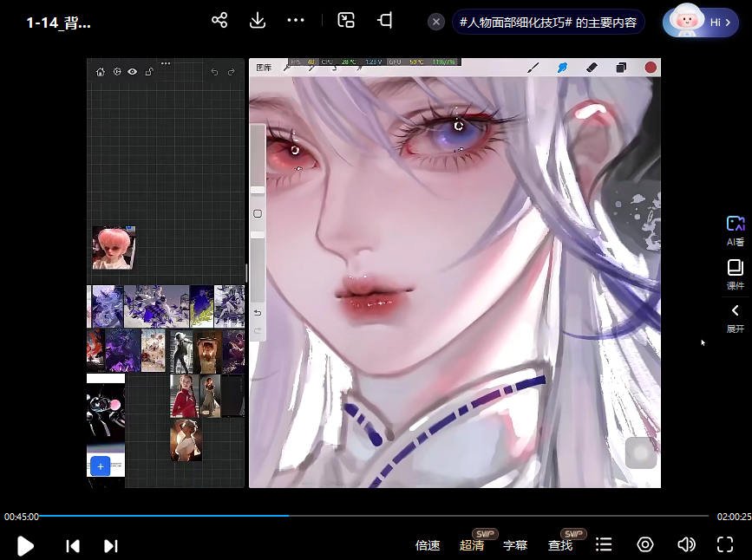Screen dimensions: 752x560
Task: Adjust the volume via speaker icon
Action: tap(686, 545)
